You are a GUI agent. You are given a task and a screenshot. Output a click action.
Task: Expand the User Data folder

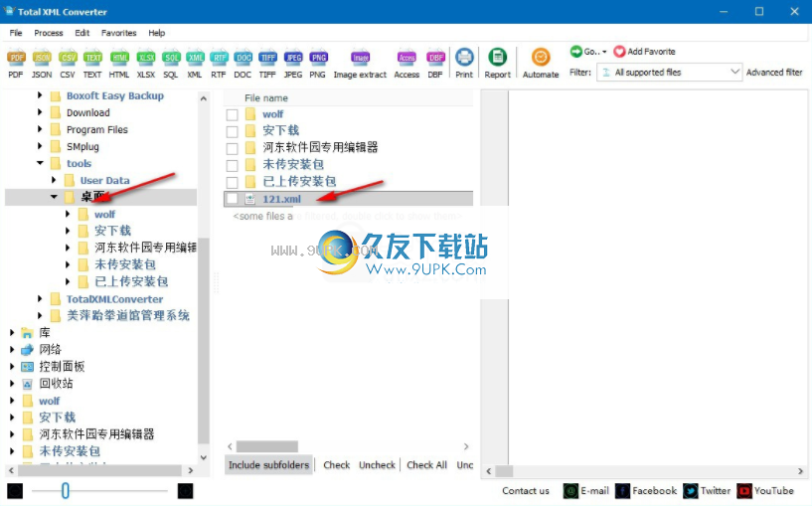point(54,180)
